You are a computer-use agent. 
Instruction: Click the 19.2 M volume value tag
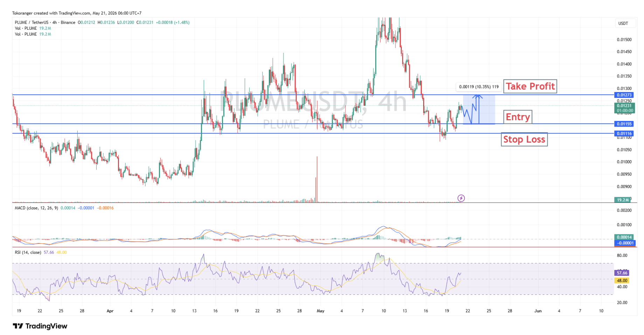(x=622, y=200)
